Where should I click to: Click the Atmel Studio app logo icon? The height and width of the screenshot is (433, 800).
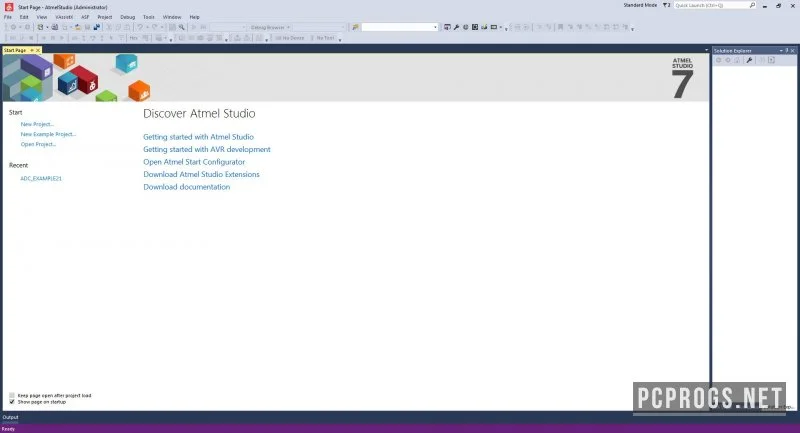point(9,7)
